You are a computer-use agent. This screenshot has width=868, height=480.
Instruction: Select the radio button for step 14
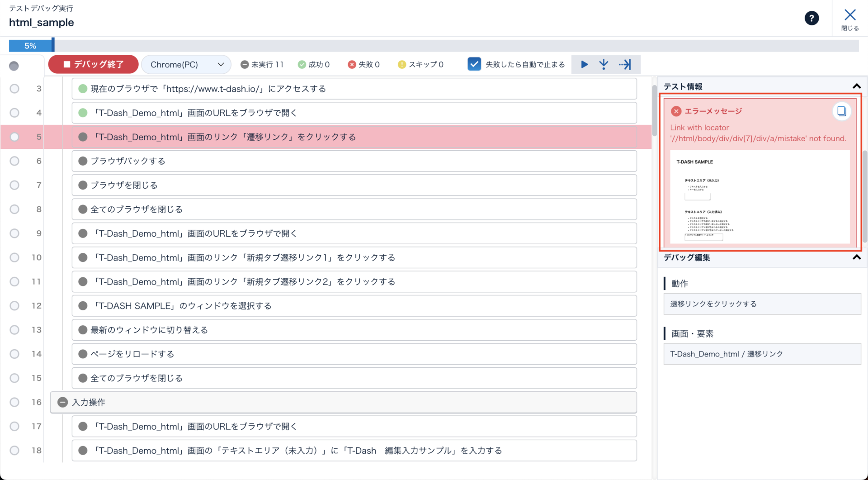14,354
